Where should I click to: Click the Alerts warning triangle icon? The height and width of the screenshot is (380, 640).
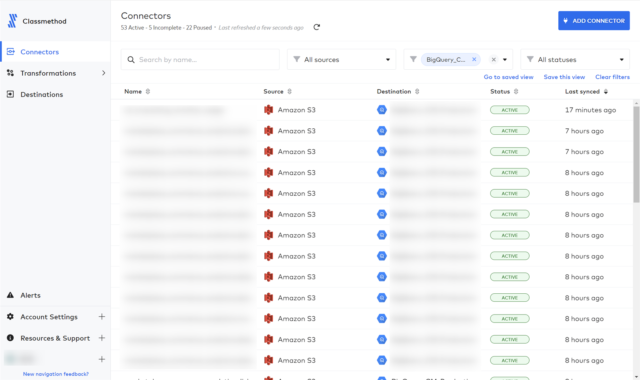[x=10, y=295]
